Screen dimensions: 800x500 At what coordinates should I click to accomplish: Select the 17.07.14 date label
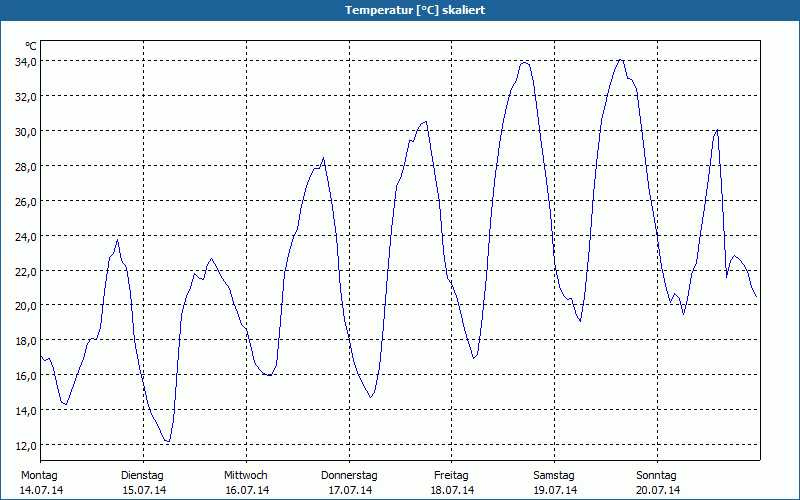[349, 490]
